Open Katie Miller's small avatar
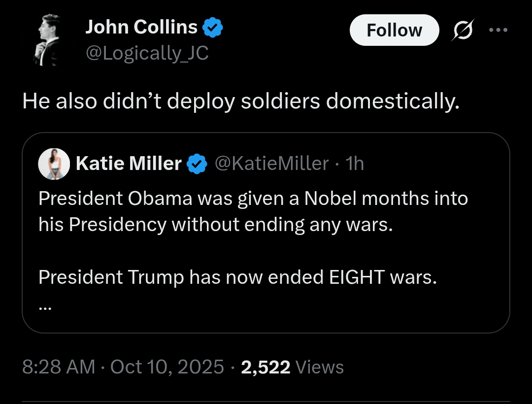 point(54,164)
